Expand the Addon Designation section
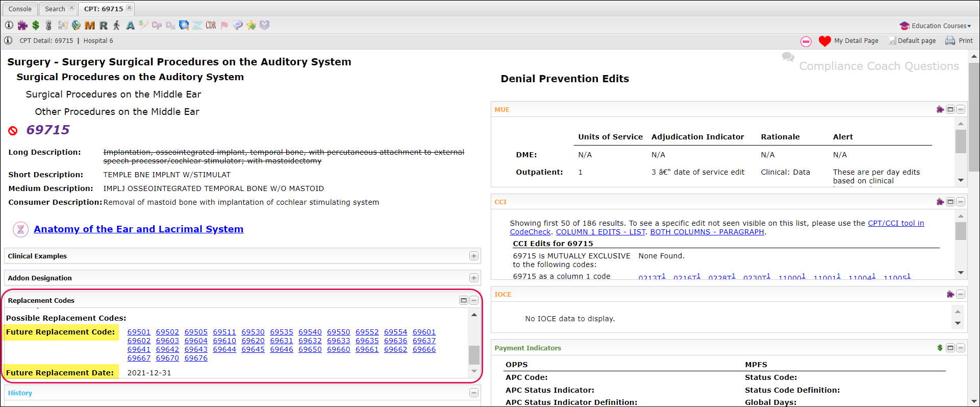 [x=474, y=278]
